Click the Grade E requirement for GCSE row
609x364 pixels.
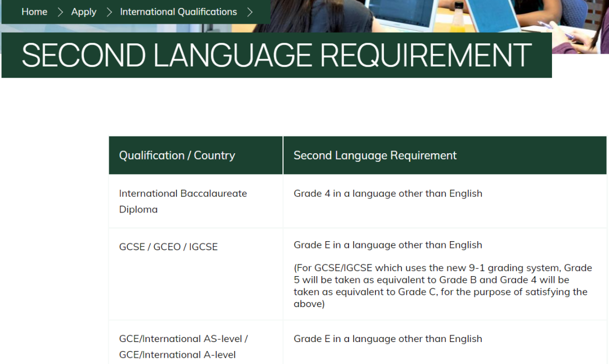pyautogui.click(x=388, y=245)
